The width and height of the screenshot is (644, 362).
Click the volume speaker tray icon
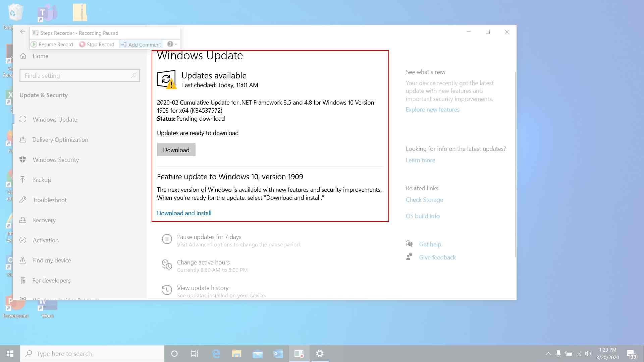point(588,354)
